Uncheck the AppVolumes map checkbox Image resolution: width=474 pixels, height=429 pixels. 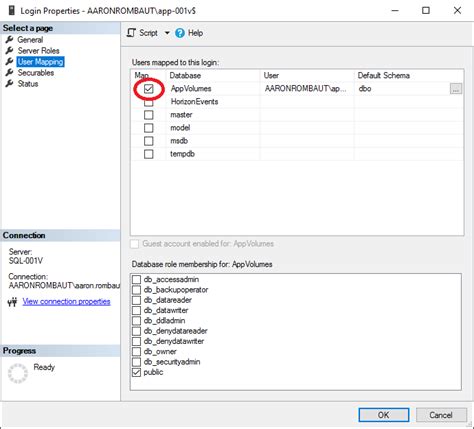pos(149,89)
